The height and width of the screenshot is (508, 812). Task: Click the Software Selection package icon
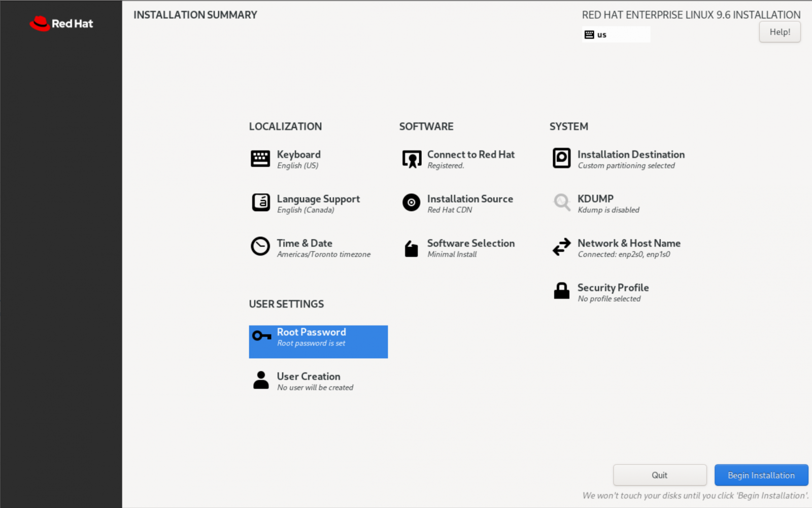[x=411, y=248]
